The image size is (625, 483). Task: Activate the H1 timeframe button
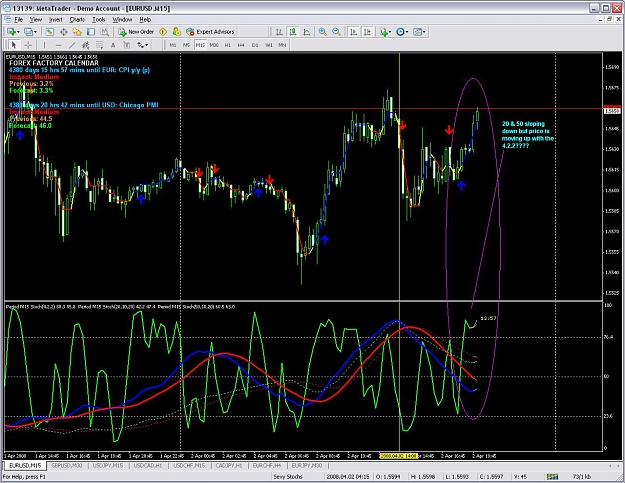point(227,45)
